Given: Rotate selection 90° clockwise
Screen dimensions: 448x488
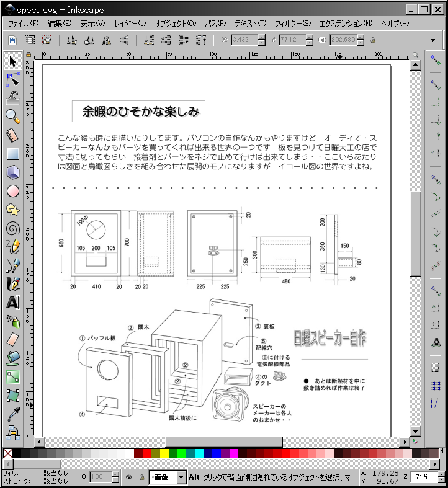Looking at the screenshot, I should pyautogui.click(x=89, y=40).
